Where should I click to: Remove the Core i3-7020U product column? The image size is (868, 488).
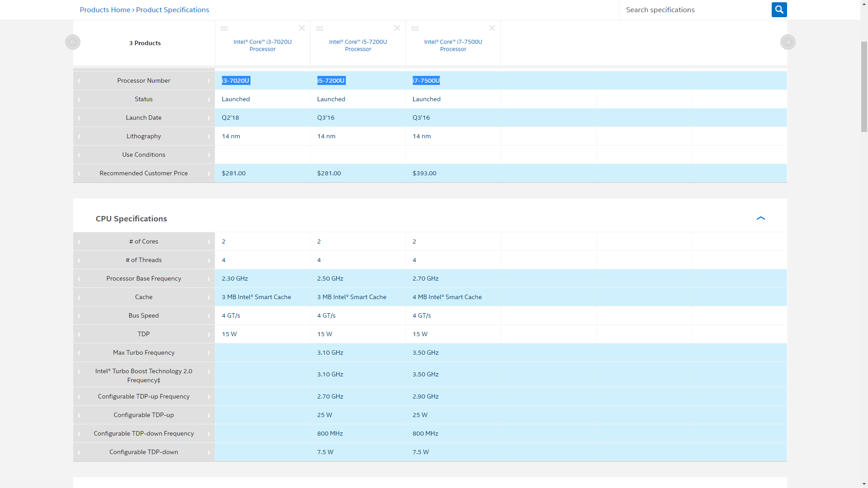pyautogui.click(x=302, y=28)
